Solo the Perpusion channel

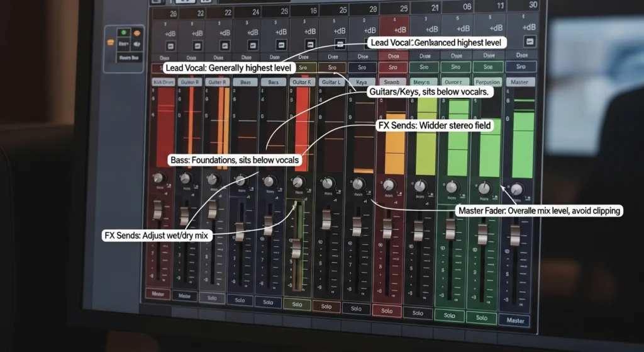click(482, 318)
